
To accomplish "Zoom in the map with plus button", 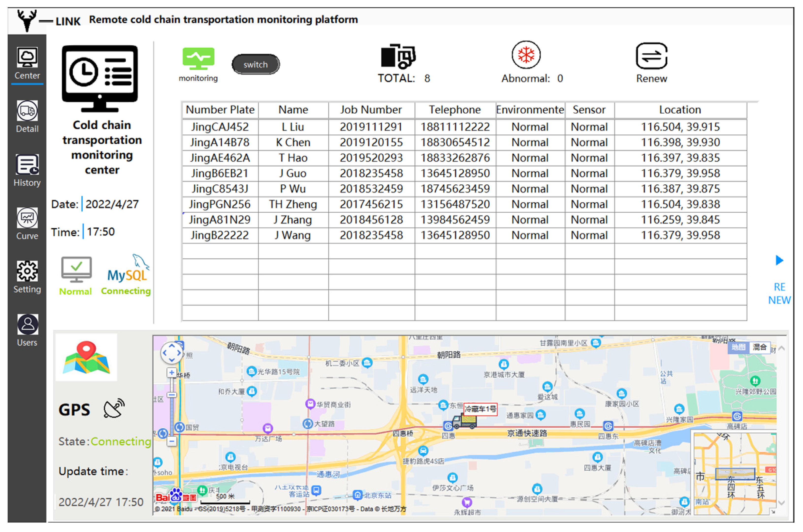I will tap(172, 373).
